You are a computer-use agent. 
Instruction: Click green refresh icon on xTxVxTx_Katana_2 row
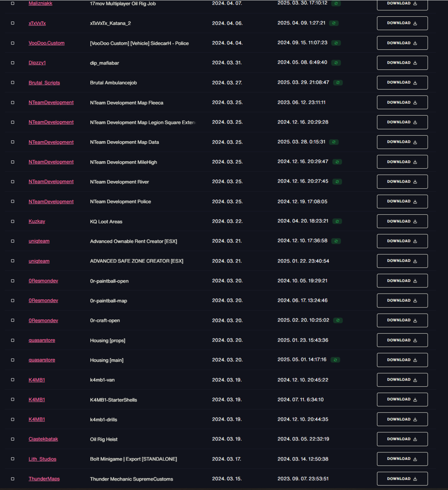pos(334,23)
